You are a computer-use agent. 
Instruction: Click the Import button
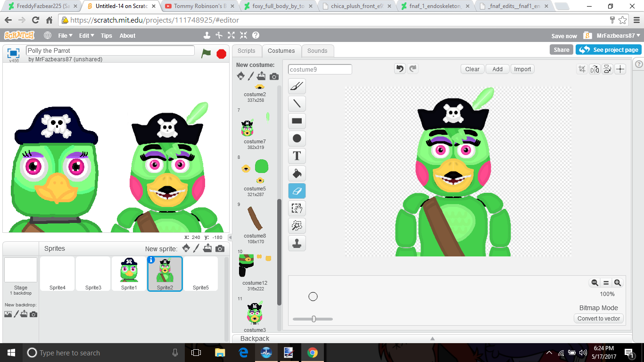[522, 69]
